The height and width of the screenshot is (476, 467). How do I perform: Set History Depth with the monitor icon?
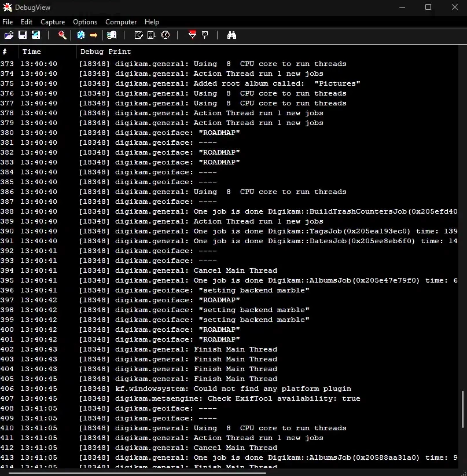[x=205, y=35]
